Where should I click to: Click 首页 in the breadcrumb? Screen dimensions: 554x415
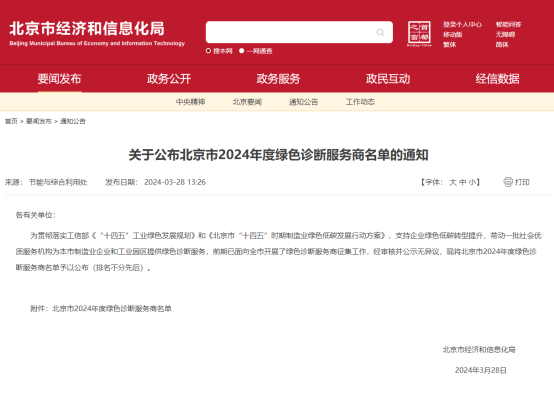[x=11, y=121]
